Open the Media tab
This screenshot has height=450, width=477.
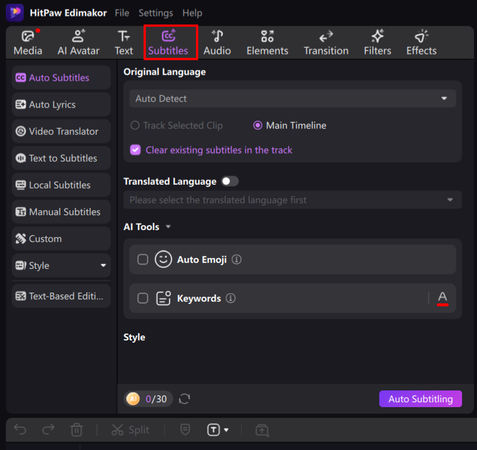pos(28,43)
